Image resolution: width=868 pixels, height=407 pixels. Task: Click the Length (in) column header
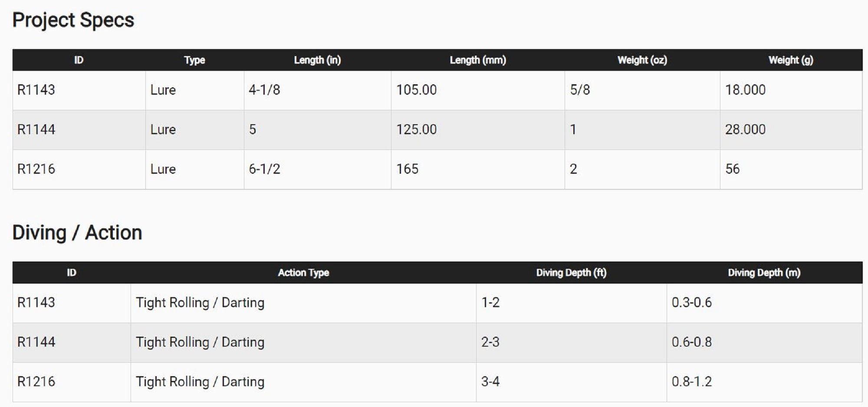317,60
